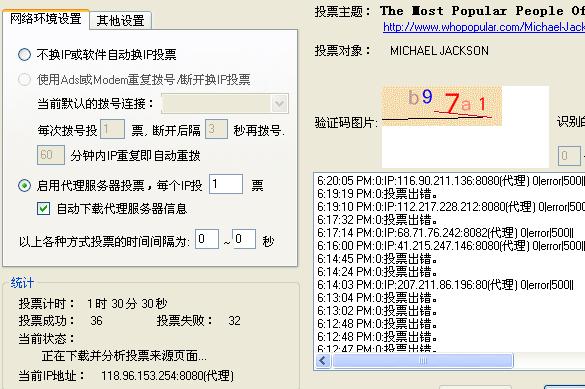
Task: Click the 每个IP投 votes input field
Action: point(226,184)
